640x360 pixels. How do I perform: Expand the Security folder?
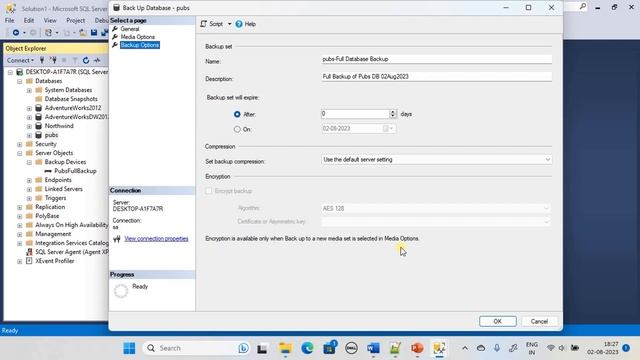click(20, 144)
